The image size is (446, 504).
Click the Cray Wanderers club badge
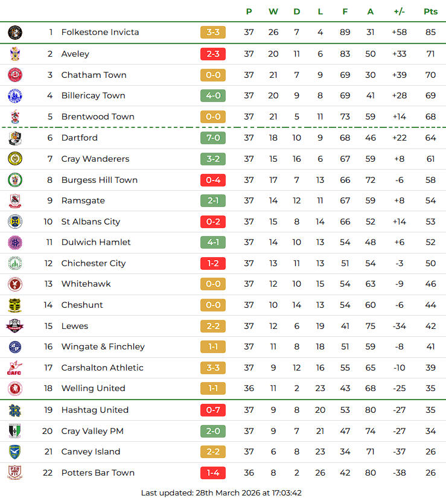click(x=15, y=159)
